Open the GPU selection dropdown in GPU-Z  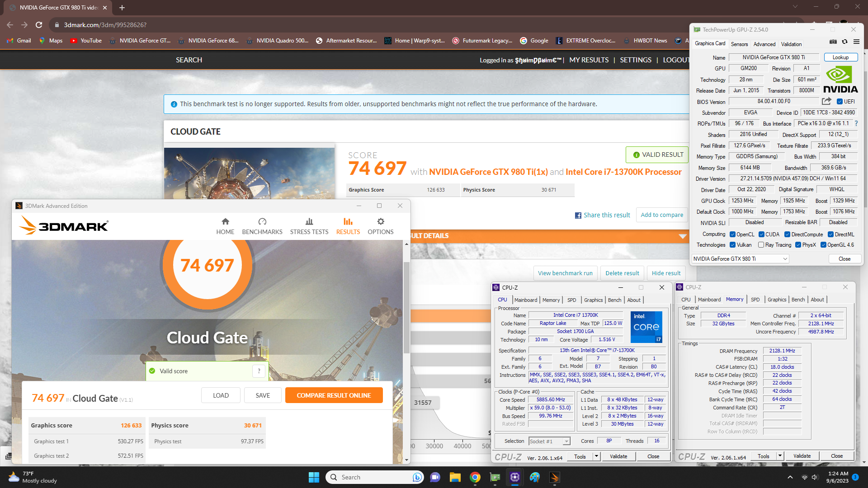(x=740, y=259)
